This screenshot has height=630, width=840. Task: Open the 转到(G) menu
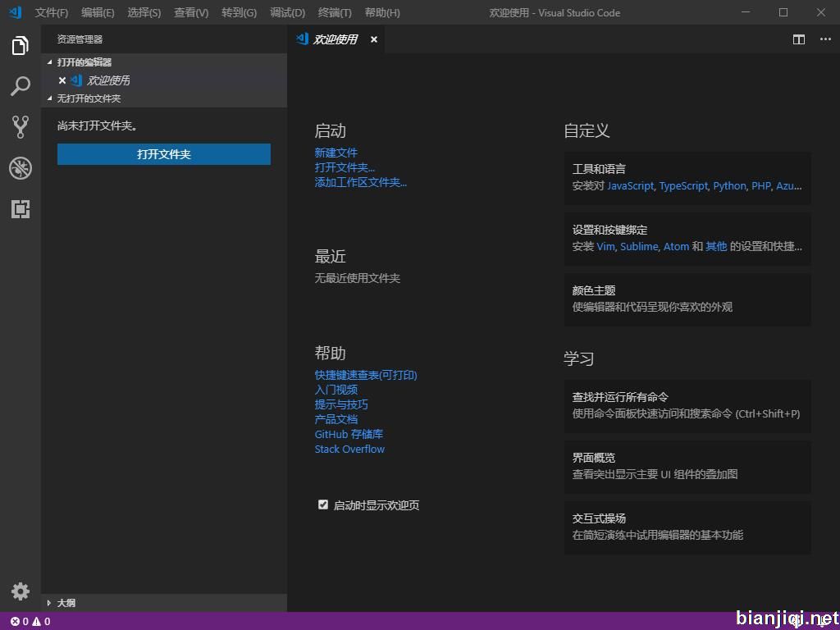(x=239, y=12)
